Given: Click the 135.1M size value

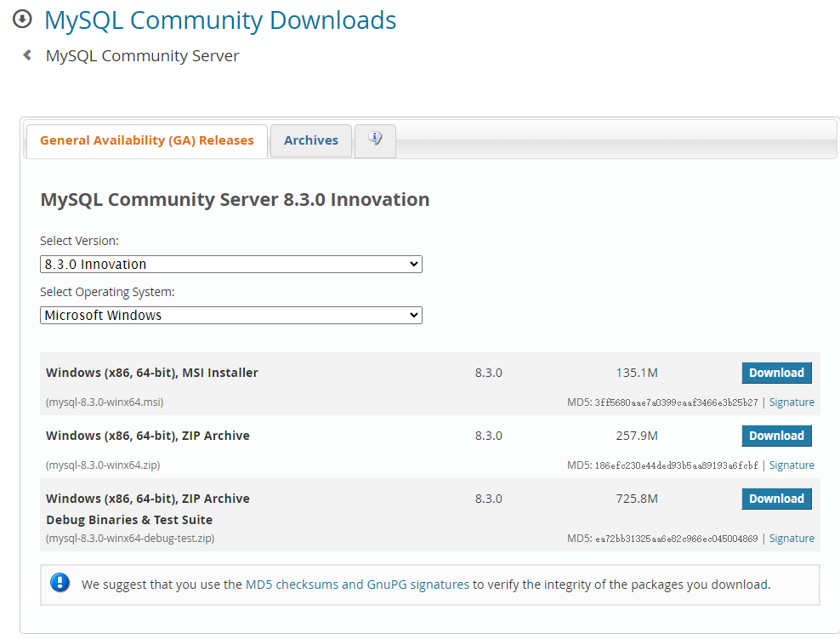Looking at the screenshot, I should click(637, 373).
